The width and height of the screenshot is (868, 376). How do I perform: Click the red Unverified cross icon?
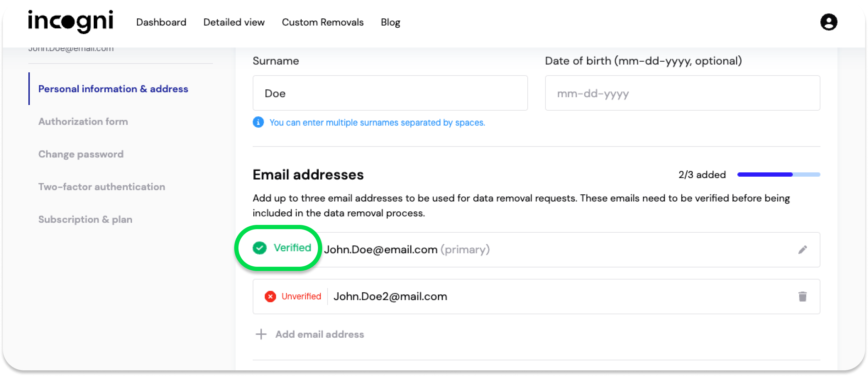coord(270,297)
